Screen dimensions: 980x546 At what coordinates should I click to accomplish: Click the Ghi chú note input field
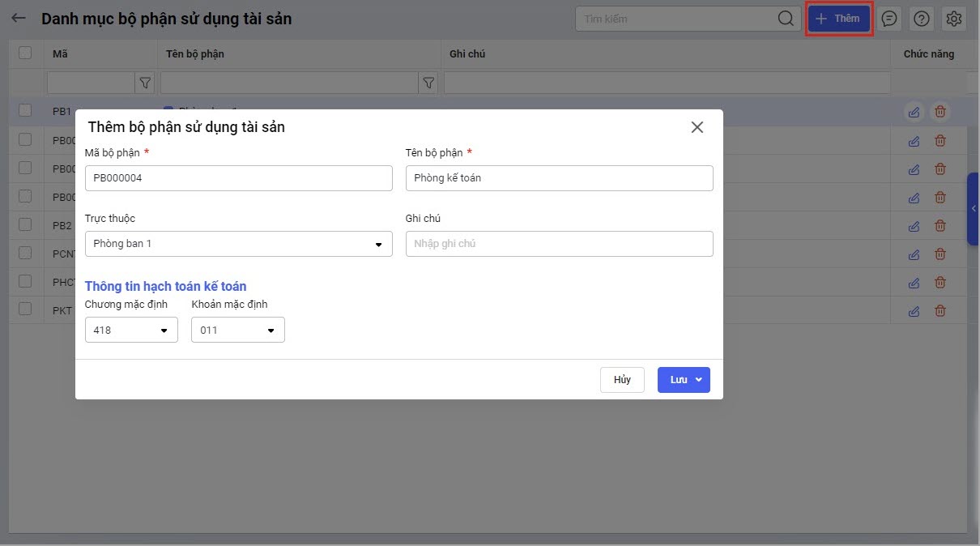click(x=559, y=244)
